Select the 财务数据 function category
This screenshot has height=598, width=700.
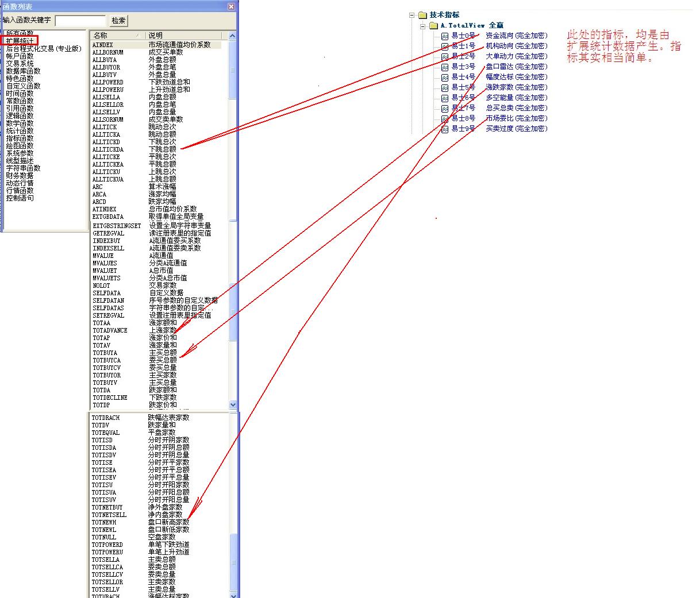tap(20, 175)
